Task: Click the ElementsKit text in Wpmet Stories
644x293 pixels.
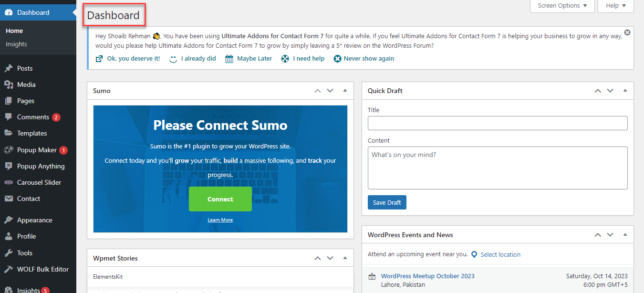Action: [108, 277]
